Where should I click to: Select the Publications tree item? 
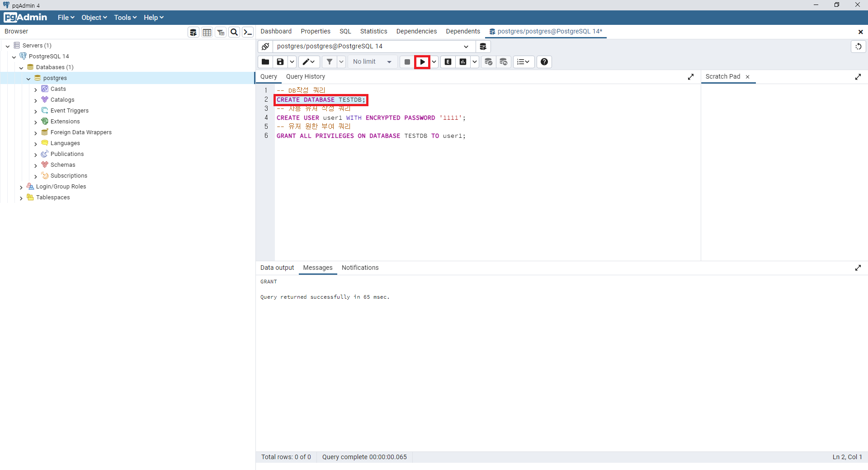coord(67,154)
